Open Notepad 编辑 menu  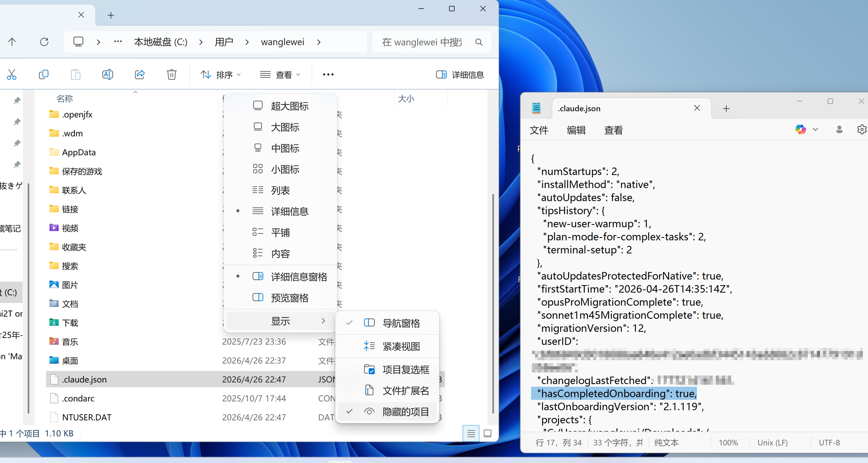coord(576,130)
